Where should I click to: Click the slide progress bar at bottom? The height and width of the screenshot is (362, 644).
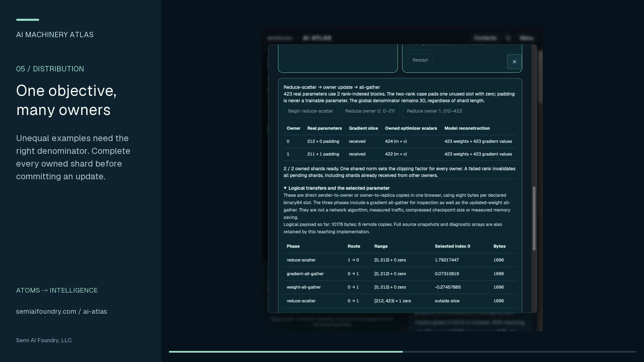pos(402,352)
